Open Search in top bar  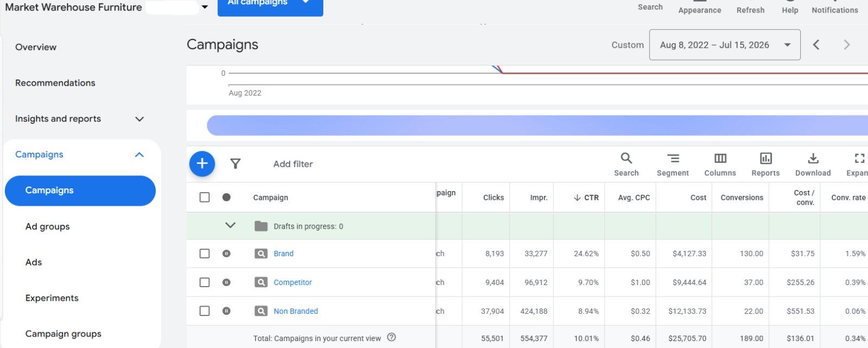pyautogui.click(x=650, y=7)
